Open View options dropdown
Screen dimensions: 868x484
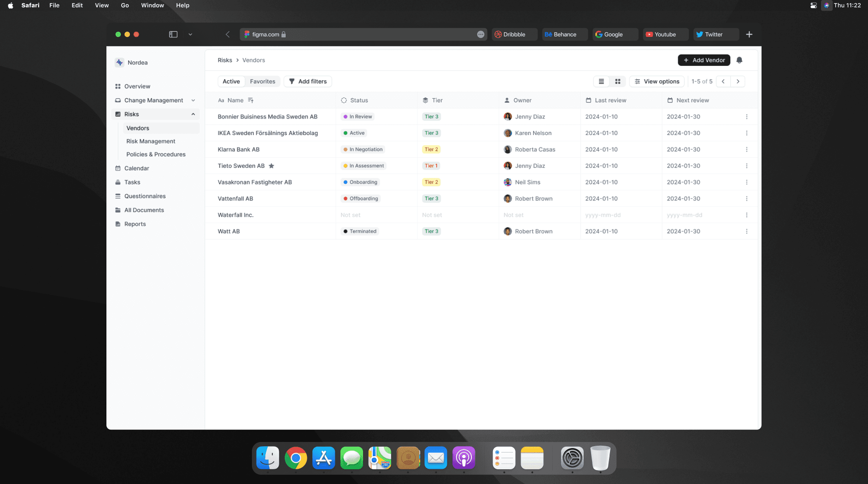(x=657, y=81)
